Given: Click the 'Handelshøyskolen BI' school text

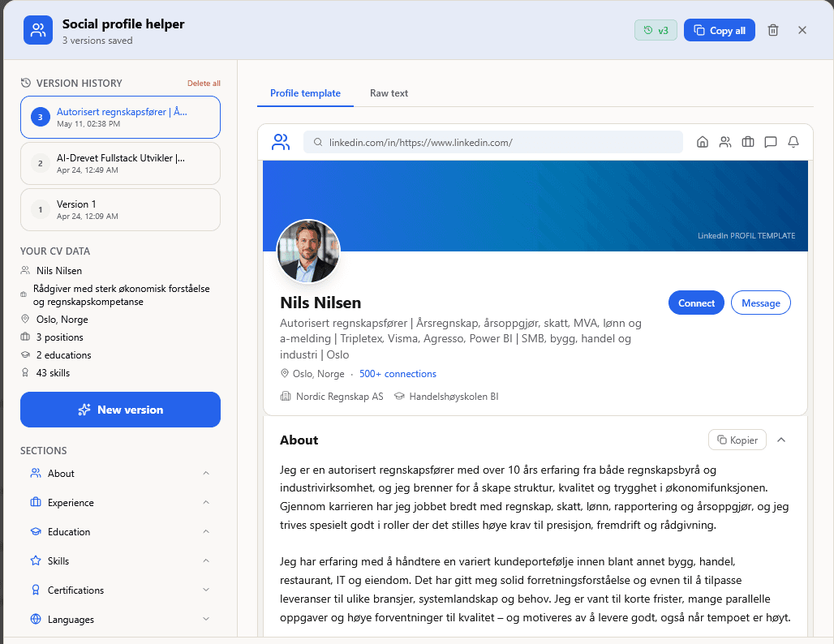Looking at the screenshot, I should (x=454, y=396).
